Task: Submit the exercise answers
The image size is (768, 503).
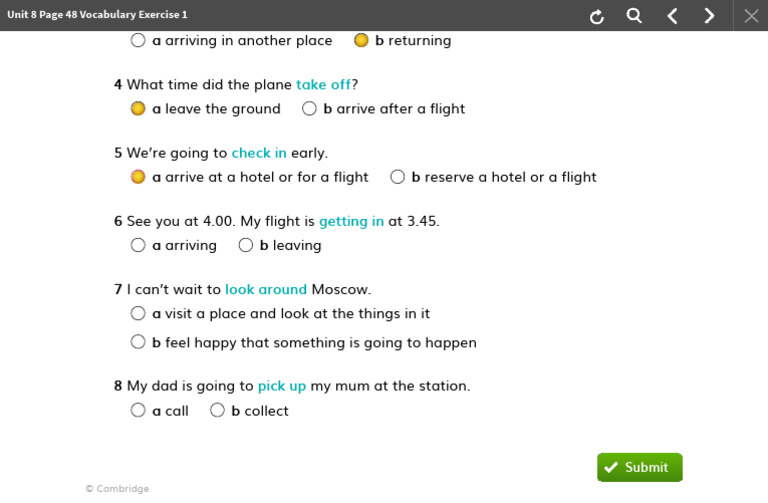Action: pyautogui.click(x=640, y=467)
